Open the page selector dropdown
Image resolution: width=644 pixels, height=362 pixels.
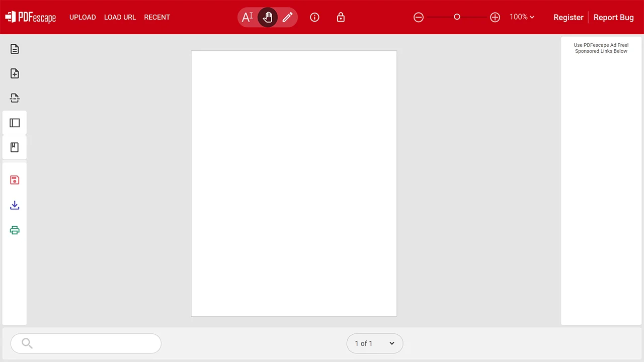[x=374, y=343]
